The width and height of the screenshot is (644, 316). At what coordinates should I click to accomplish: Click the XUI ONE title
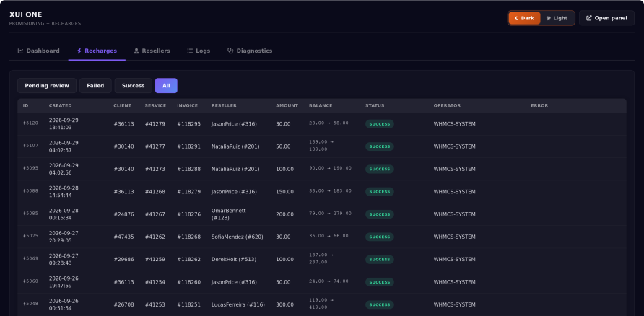pos(26,14)
